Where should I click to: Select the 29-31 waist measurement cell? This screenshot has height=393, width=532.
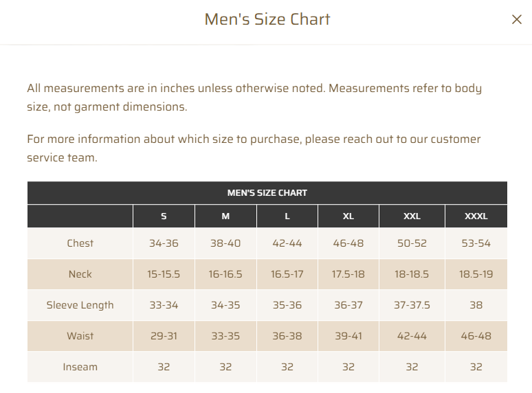[x=164, y=336]
